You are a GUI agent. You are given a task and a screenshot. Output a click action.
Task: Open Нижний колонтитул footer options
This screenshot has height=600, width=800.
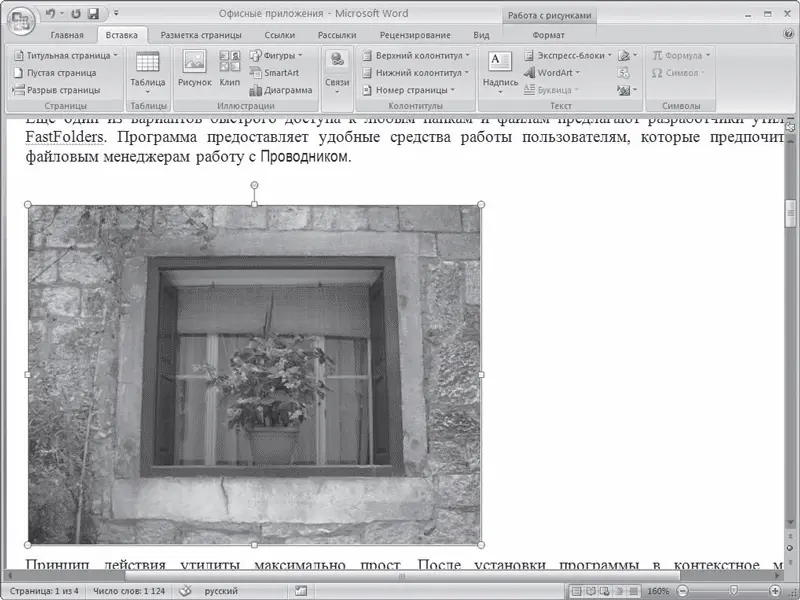416,72
